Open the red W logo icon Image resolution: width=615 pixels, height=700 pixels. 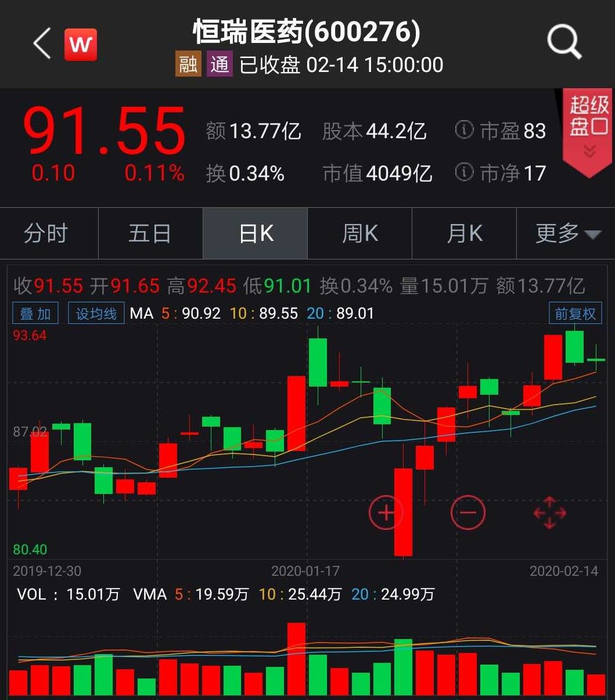point(80,44)
